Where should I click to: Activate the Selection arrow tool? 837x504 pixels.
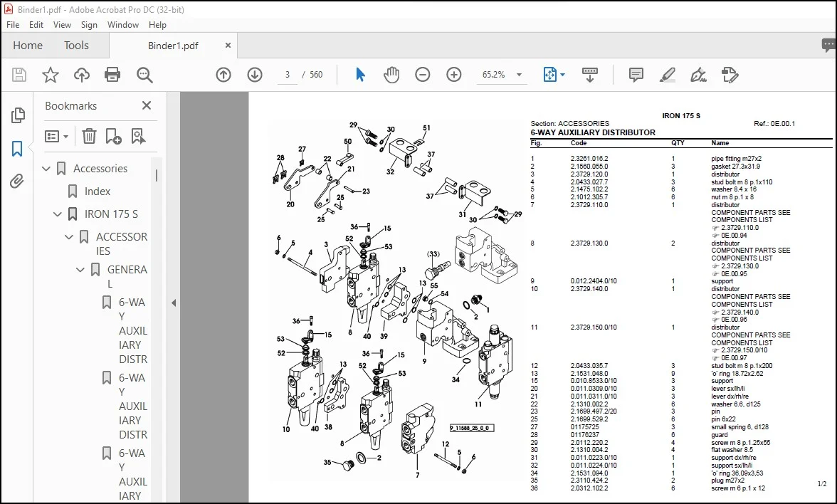[360, 75]
